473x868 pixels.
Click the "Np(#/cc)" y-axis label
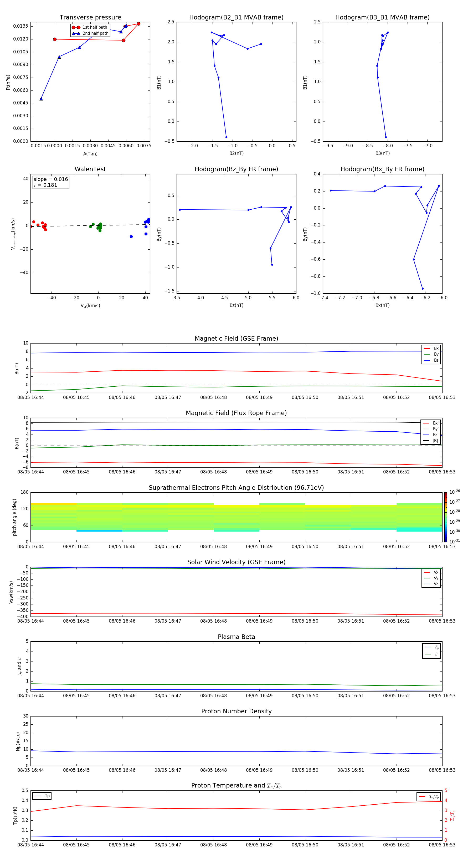(x=18, y=741)
